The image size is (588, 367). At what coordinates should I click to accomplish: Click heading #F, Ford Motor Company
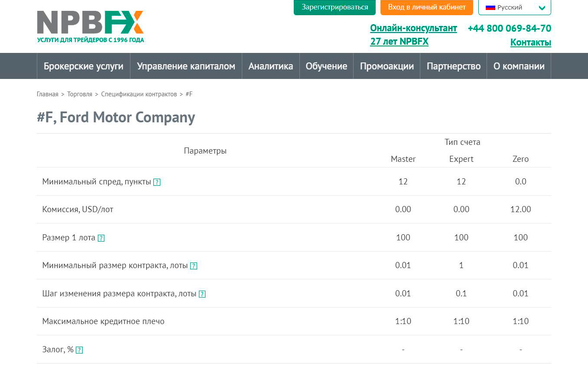[x=116, y=118]
